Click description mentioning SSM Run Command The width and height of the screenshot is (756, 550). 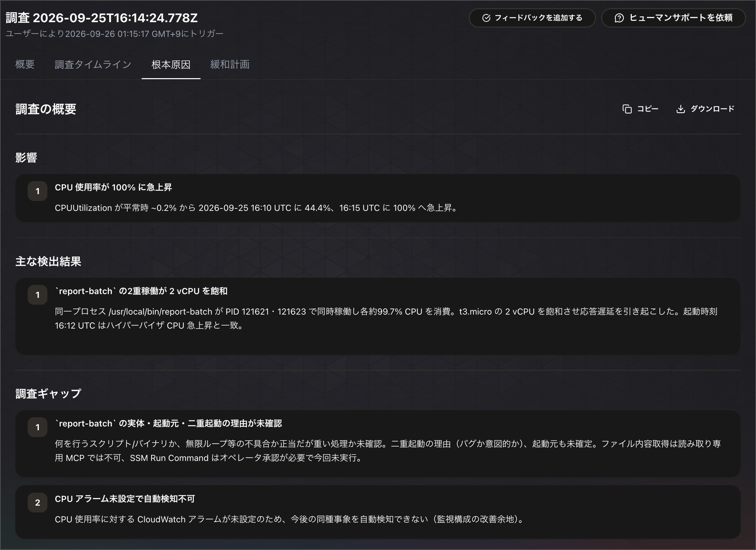tap(388, 451)
